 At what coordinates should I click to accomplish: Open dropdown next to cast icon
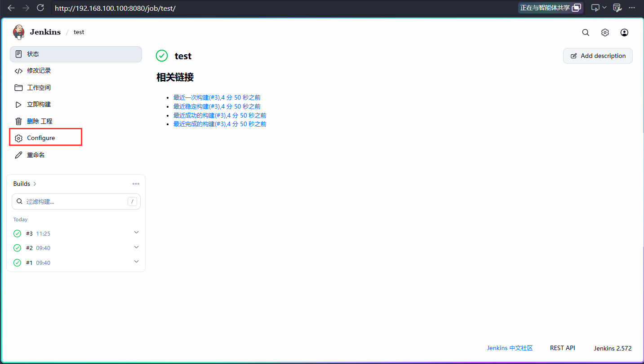604,8
